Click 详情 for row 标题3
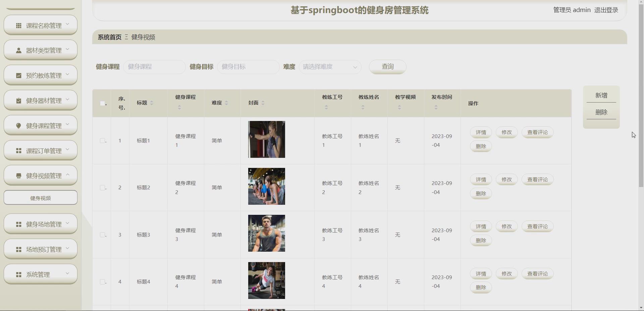The height and width of the screenshot is (311, 644). [481, 227]
